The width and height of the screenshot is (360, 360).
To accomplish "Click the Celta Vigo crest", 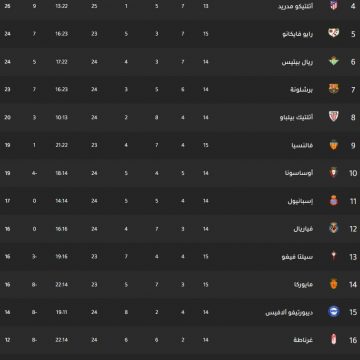I will [334, 256].
